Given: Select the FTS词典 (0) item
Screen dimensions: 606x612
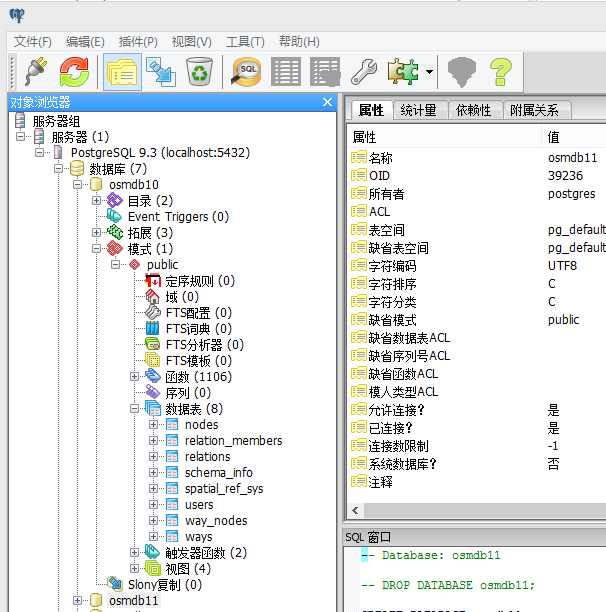Looking at the screenshot, I should tap(199, 329).
